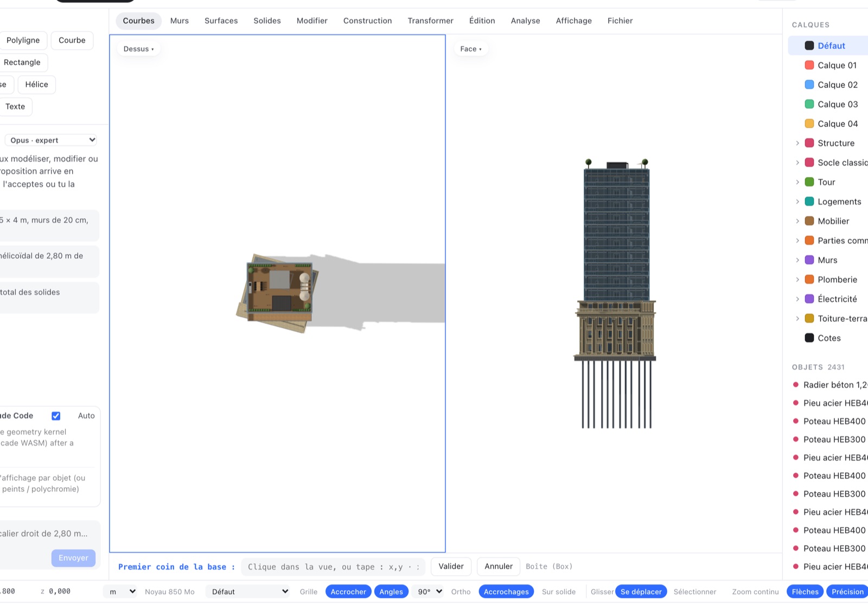Expand the Tour layer group
This screenshot has height=604, width=868.
pyautogui.click(x=797, y=182)
